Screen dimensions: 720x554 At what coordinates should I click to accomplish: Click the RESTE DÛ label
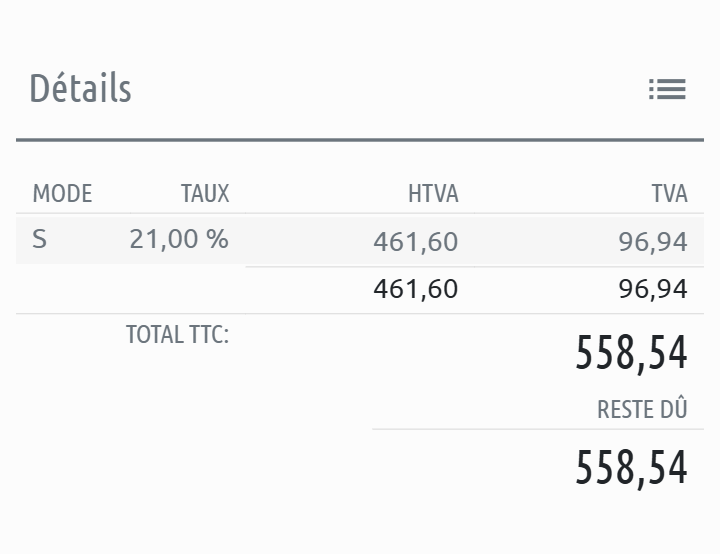642,410
